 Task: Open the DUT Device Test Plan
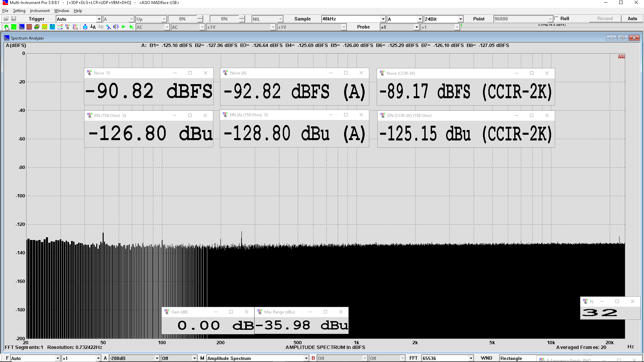pos(52,27)
